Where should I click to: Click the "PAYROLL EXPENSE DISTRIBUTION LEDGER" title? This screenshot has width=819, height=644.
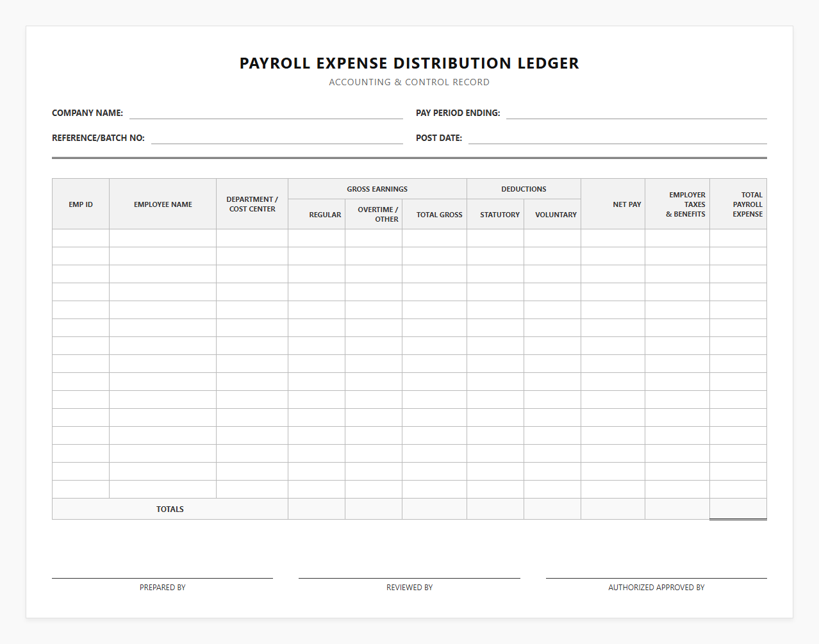409,63
